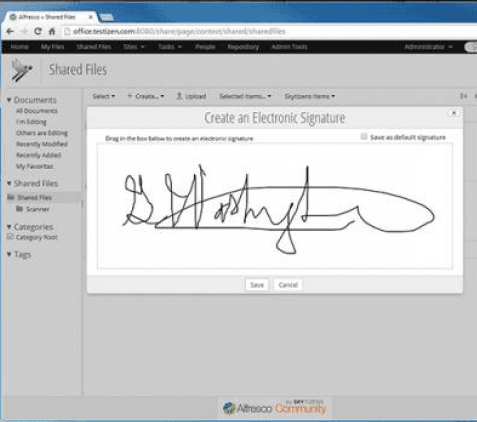This screenshot has height=422, width=477.
Task: Click the search box at top right
Action: [471, 47]
